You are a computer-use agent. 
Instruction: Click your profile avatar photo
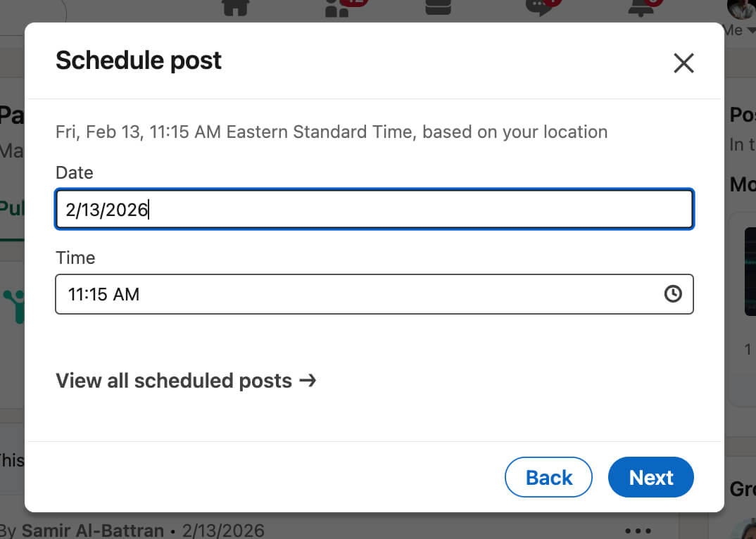pyautogui.click(x=740, y=9)
